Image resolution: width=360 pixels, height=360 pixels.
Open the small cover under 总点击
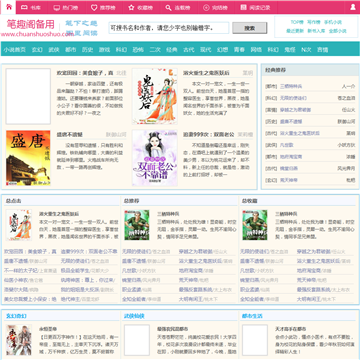(19, 225)
